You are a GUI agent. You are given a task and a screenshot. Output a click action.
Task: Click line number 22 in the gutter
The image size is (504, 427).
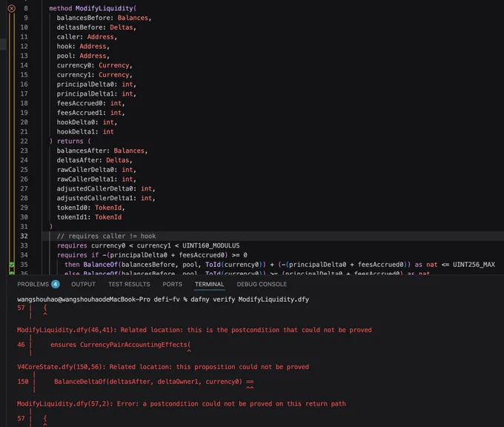[24, 141]
